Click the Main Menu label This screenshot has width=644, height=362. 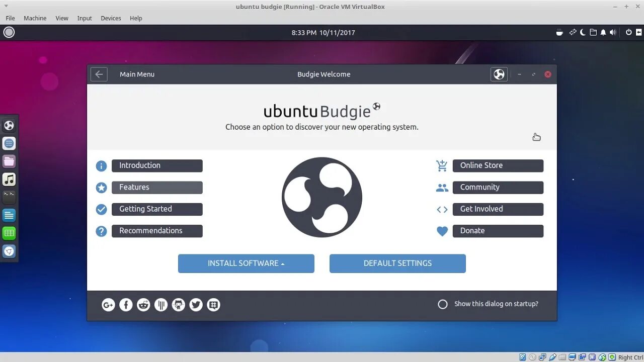(137, 74)
